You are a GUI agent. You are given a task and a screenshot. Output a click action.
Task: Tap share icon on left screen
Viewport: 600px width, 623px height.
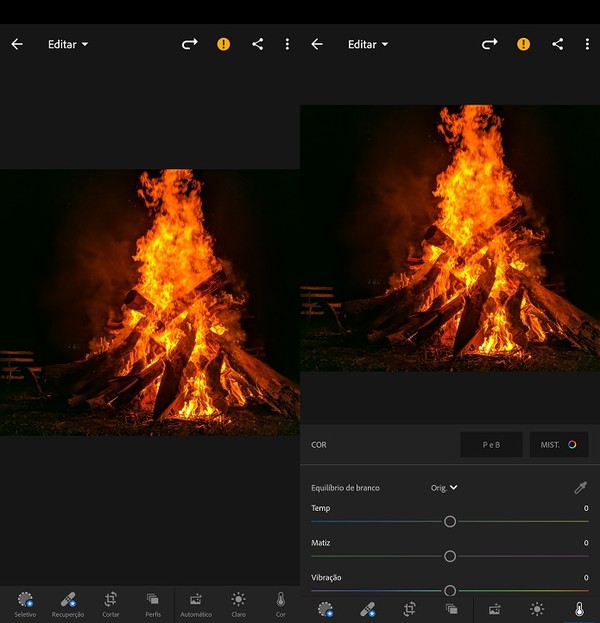(x=257, y=44)
